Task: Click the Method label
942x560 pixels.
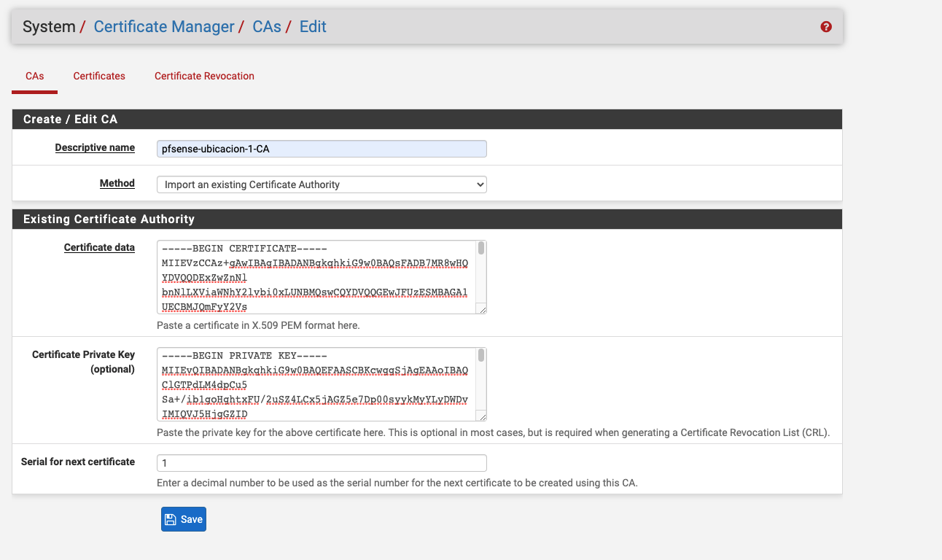Action: (x=117, y=183)
